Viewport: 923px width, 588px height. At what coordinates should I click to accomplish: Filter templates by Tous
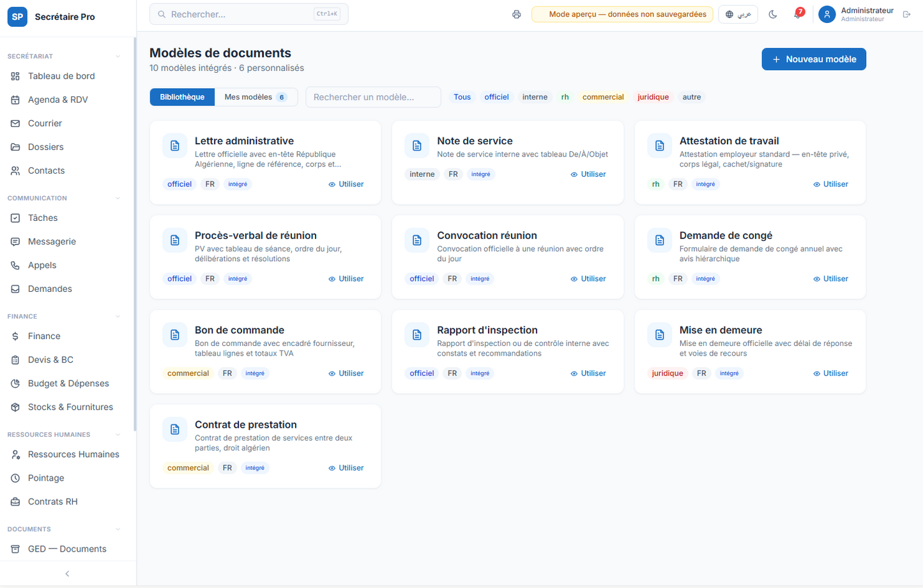click(462, 97)
